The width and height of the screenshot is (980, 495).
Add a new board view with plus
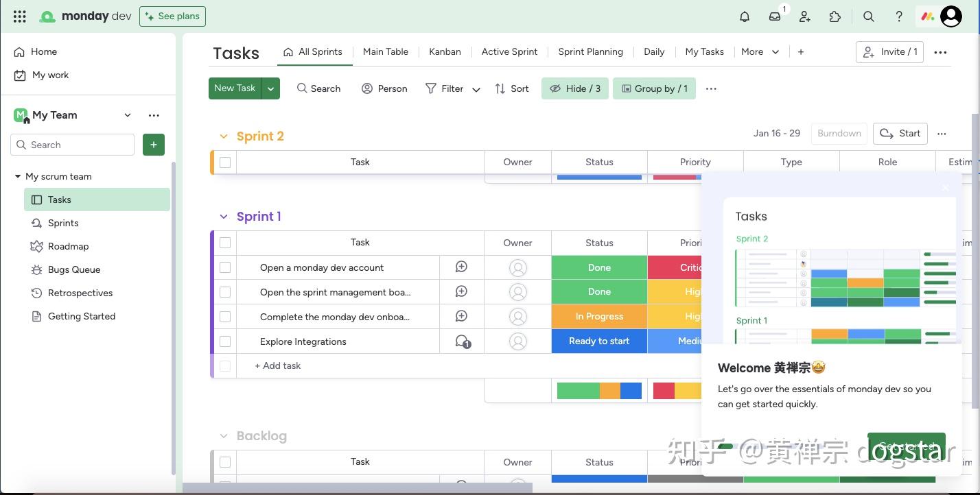click(801, 51)
